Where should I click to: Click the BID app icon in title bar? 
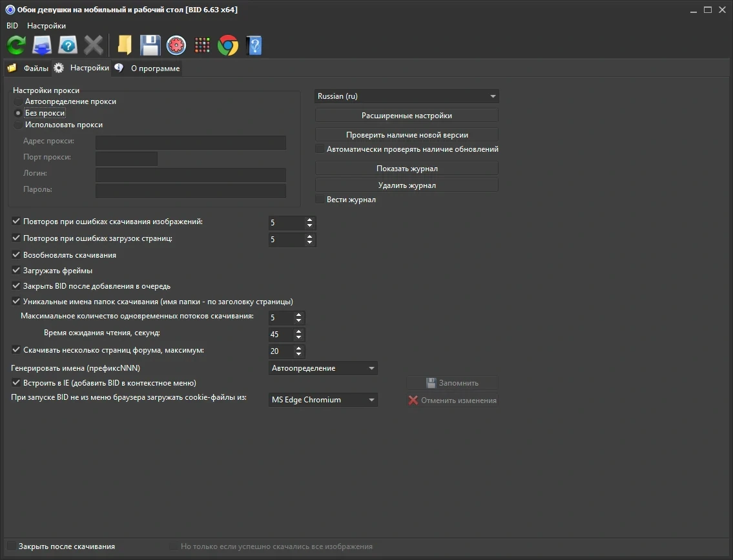pos(10,10)
